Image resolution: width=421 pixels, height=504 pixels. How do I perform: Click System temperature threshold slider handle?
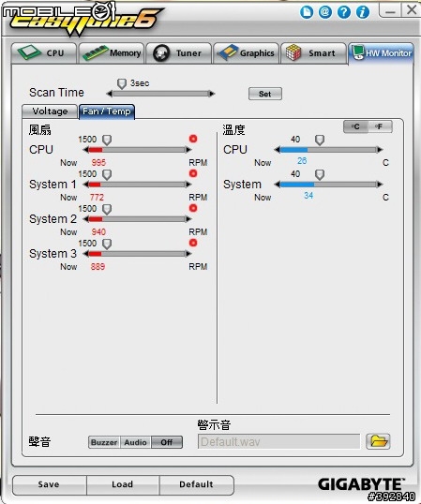[x=320, y=175]
